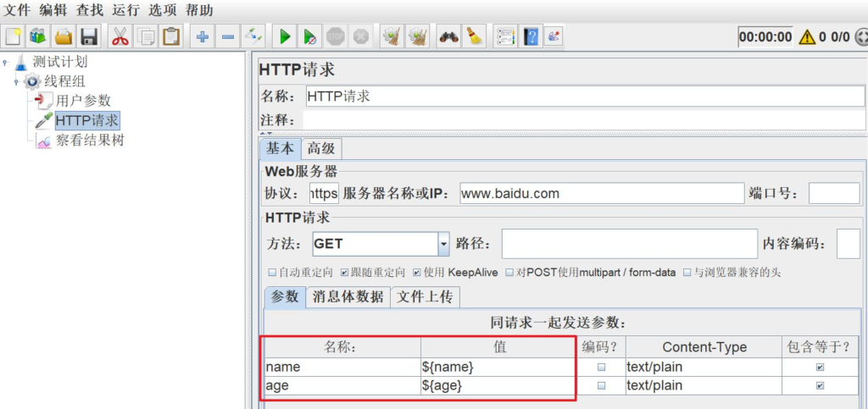Click the Stop test toolbar icon
This screenshot has height=409, width=868.
(336, 36)
